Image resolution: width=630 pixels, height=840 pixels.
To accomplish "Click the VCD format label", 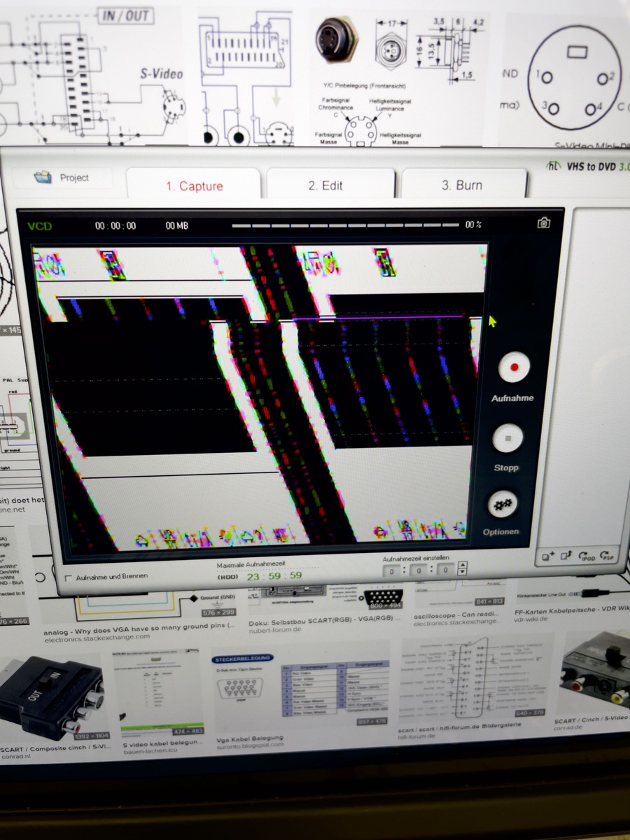I will click(x=39, y=226).
